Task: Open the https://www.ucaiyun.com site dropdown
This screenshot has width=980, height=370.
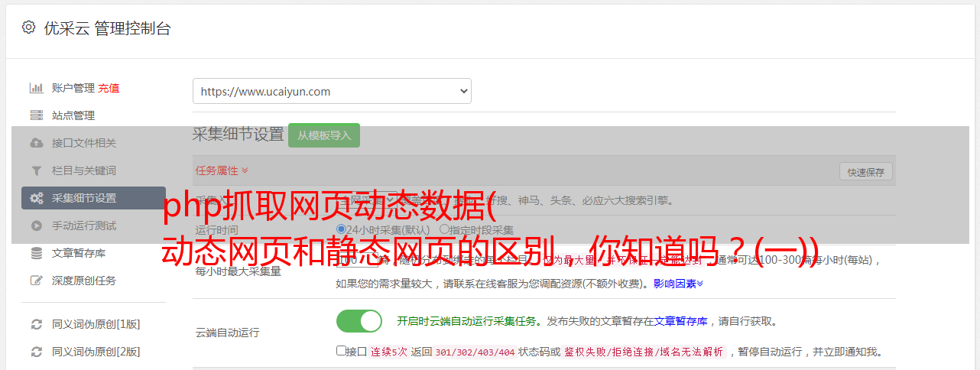Action: tap(332, 91)
